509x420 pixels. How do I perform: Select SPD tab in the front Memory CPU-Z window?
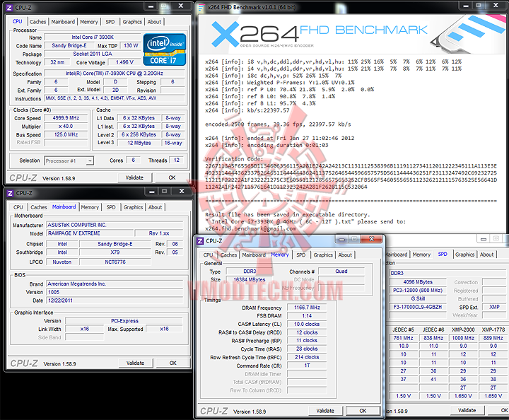301,255
